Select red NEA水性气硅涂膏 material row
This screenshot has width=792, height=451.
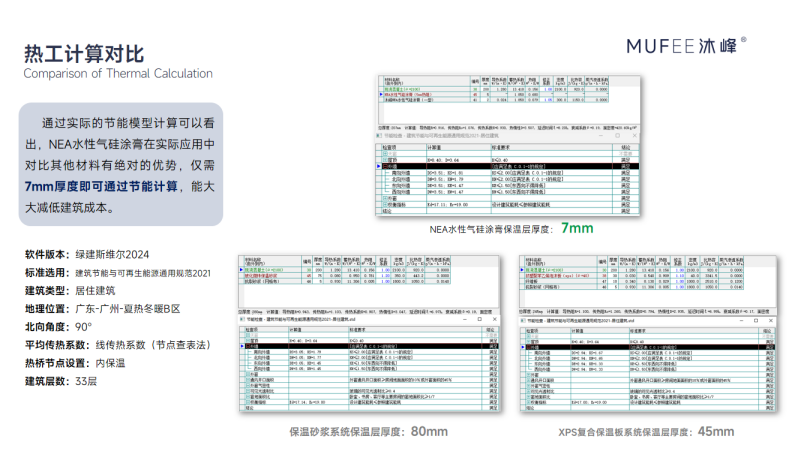[x=495, y=94]
